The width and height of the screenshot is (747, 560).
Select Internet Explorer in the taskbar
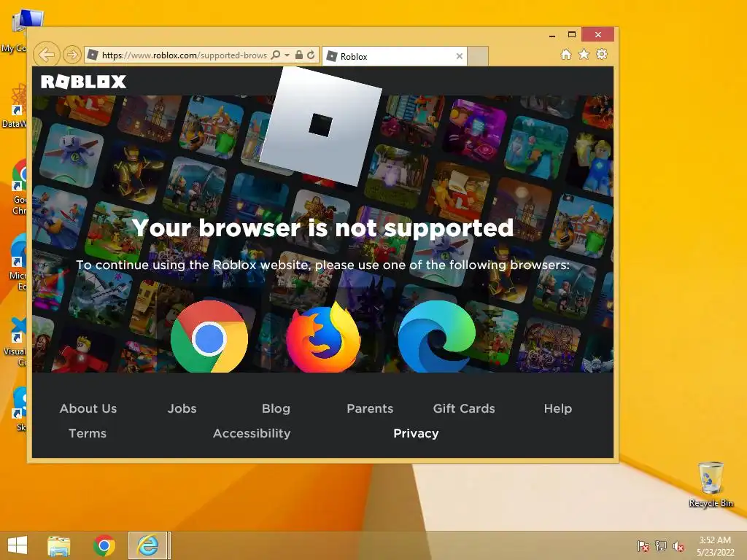point(148,545)
